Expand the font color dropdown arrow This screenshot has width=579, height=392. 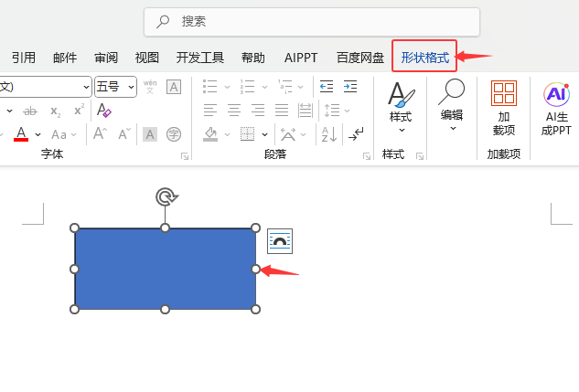pos(38,134)
